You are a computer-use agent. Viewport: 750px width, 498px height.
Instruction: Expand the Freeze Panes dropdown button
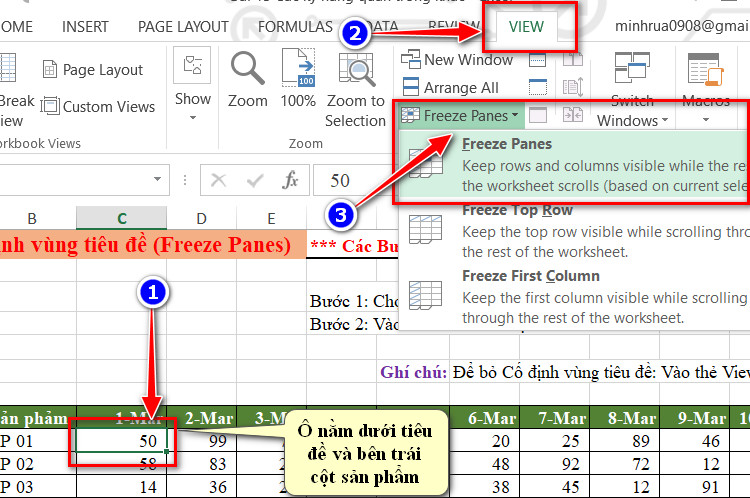click(460, 116)
